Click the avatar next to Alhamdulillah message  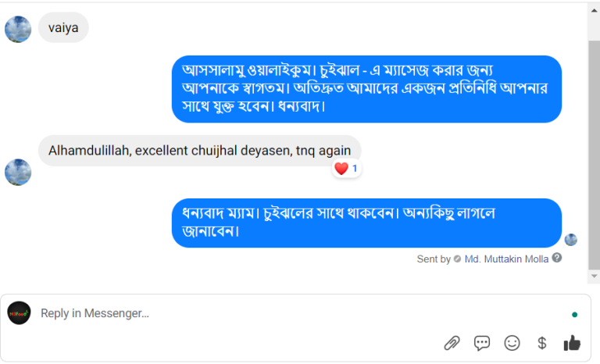18,172
